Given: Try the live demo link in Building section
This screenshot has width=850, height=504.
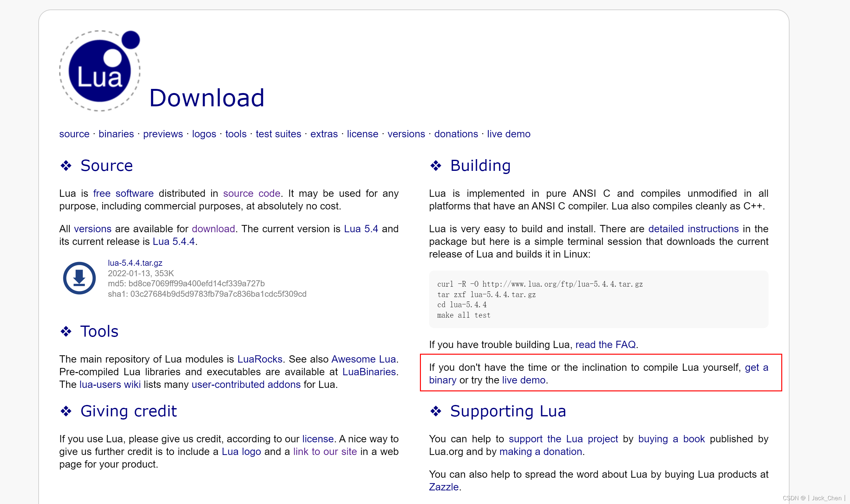Looking at the screenshot, I should [523, 380].
